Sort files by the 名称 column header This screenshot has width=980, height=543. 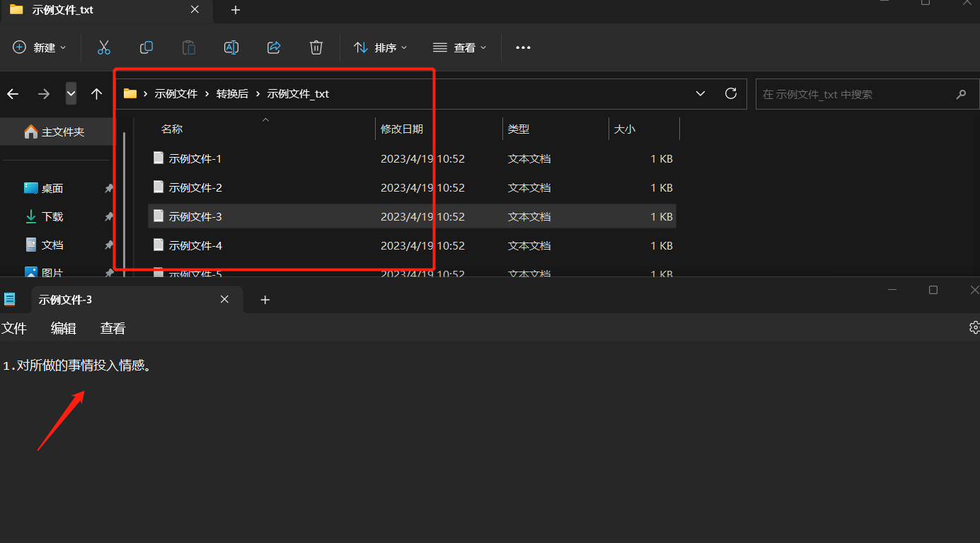pyautogui.click(x=172, y=129)
